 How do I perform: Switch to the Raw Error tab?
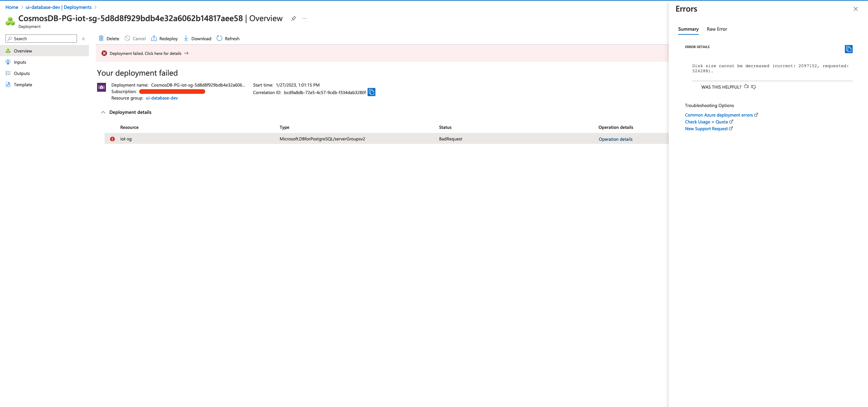(716, 29)
